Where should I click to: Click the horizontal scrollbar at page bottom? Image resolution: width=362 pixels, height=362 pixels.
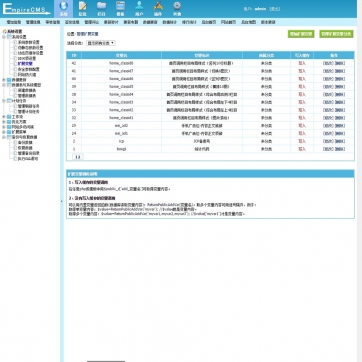coord(106,361)
